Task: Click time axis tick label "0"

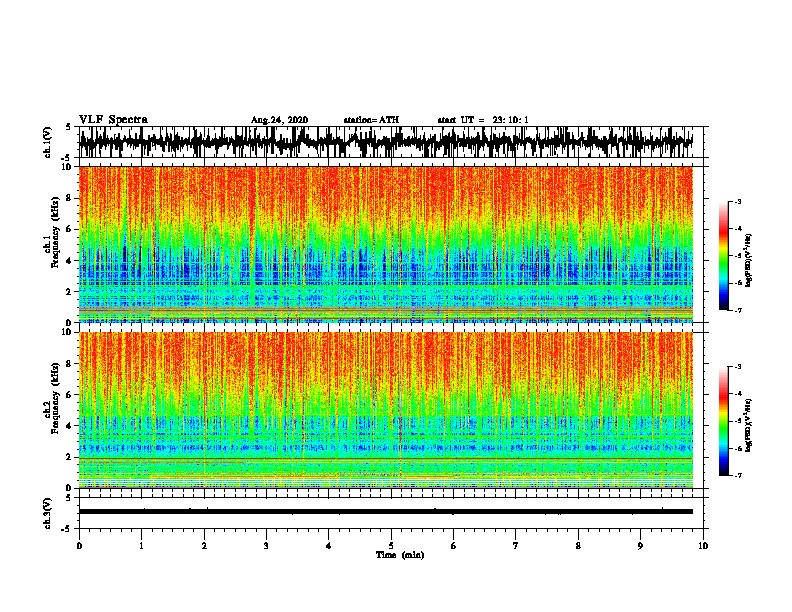Action: (79, 546)
